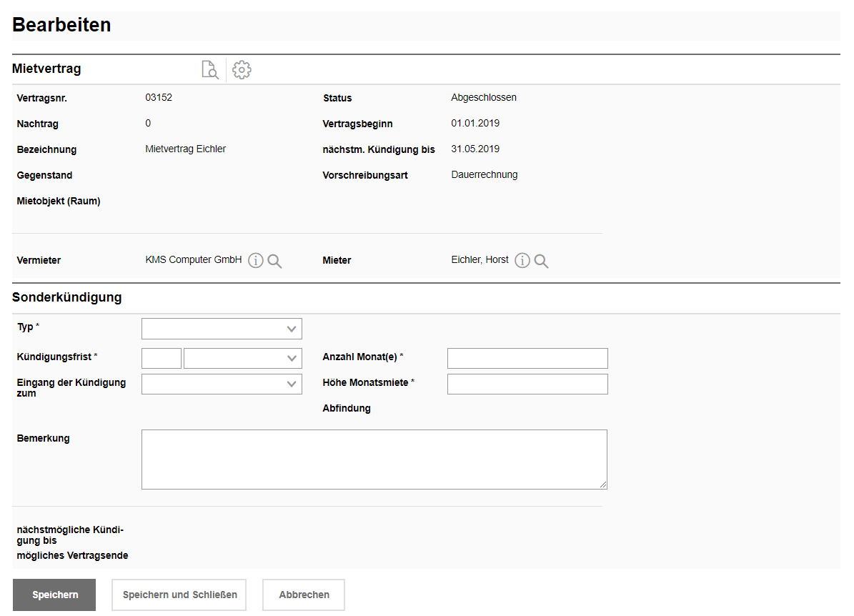Click into the Höhe Monatsmiete field
The width and height of the screenshot is (854, 616).
point(527,384)
